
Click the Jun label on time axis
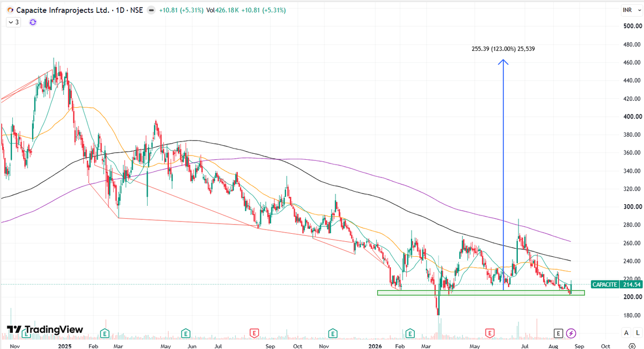(x=192, y=347)
